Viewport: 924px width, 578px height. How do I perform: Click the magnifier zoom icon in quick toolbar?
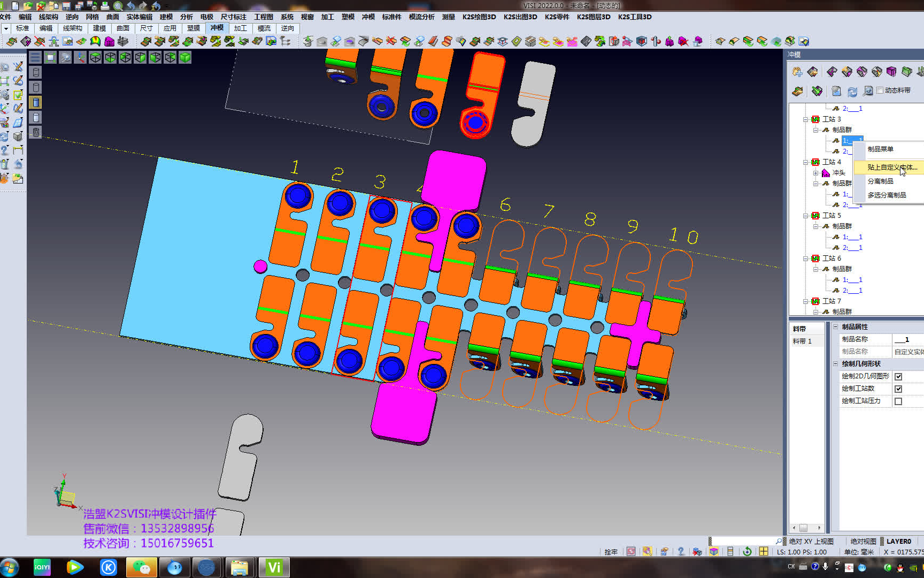pyautogui.click(x=118, y=6)
